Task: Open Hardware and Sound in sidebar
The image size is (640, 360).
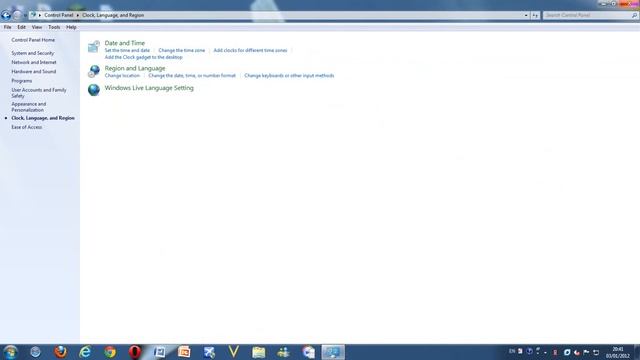Action: point(33,71)
